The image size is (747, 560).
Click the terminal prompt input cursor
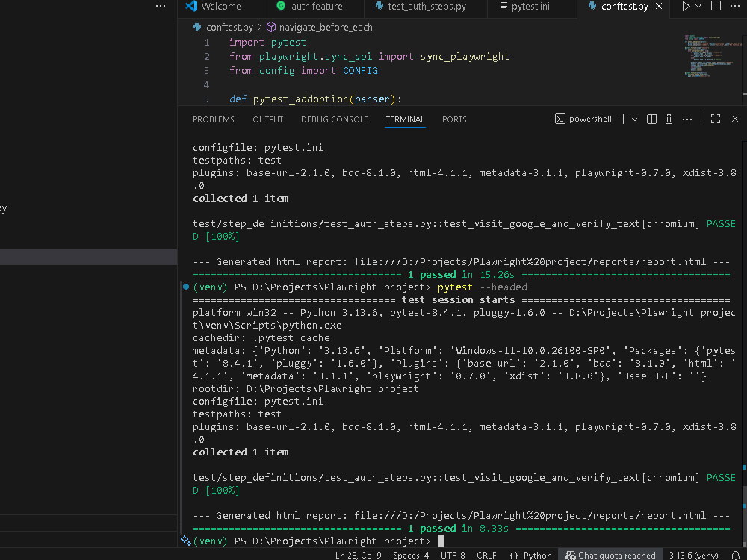click(x=441, y=541)
